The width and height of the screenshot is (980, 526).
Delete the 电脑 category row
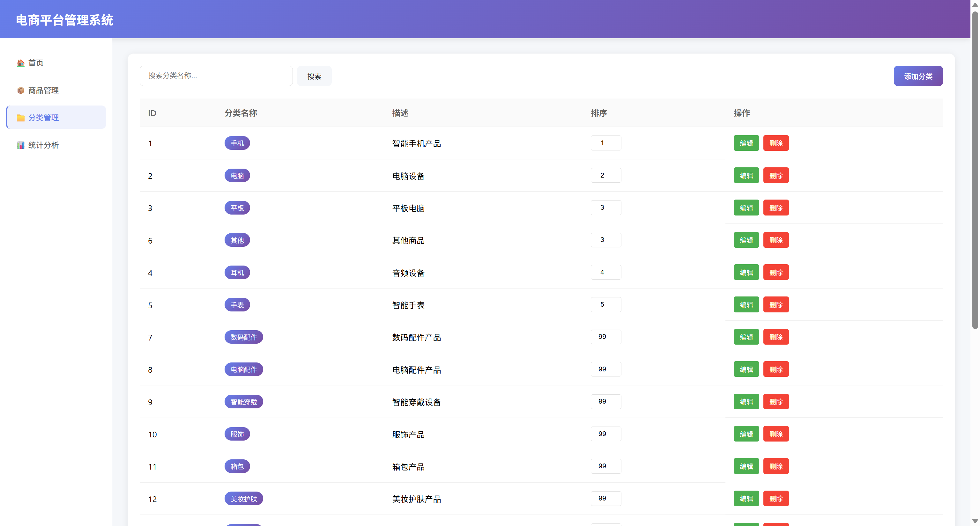tap(776, 176)
